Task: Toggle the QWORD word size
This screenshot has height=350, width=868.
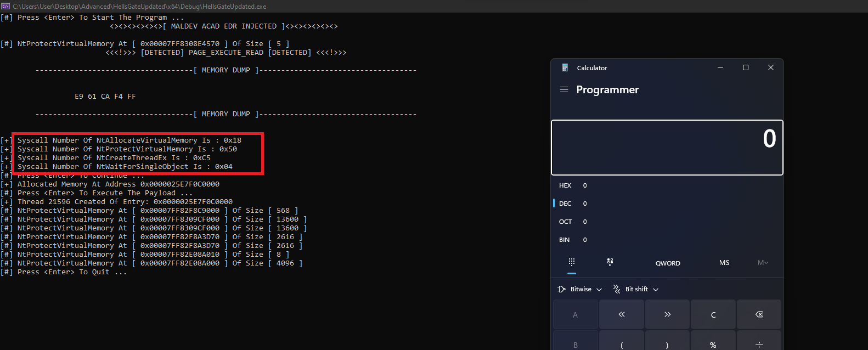Action: (x=668, y=263)
